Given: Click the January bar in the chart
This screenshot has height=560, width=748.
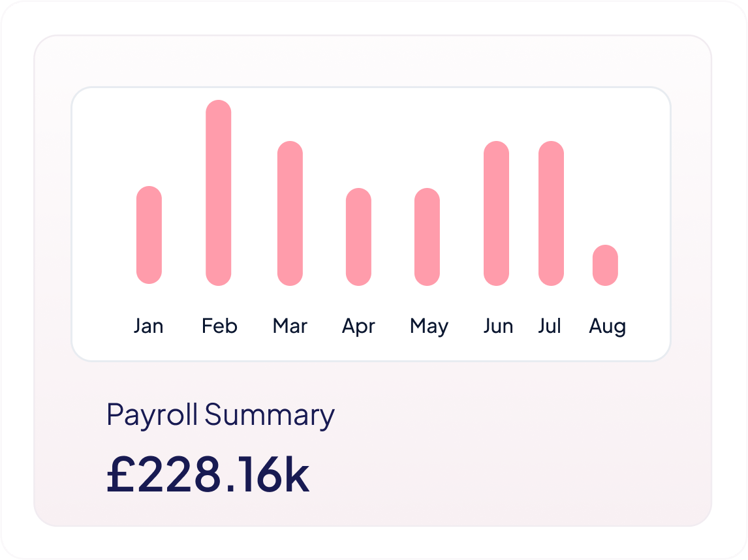Looking at the screenshot, I should click(x=149, y=235).
